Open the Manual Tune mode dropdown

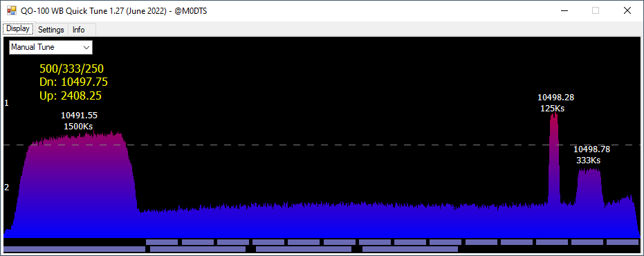point(50,47)
